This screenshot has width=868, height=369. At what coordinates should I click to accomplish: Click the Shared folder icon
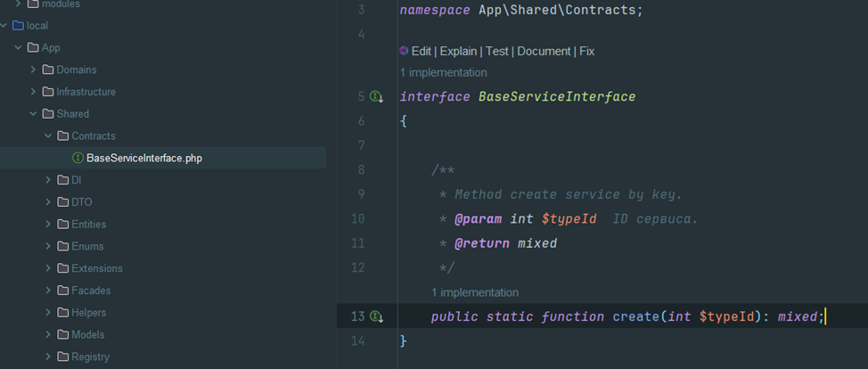[48, 113]
